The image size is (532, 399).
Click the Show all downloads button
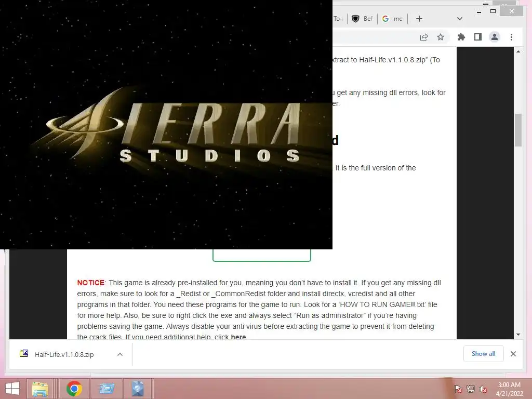tap(483, 353)
